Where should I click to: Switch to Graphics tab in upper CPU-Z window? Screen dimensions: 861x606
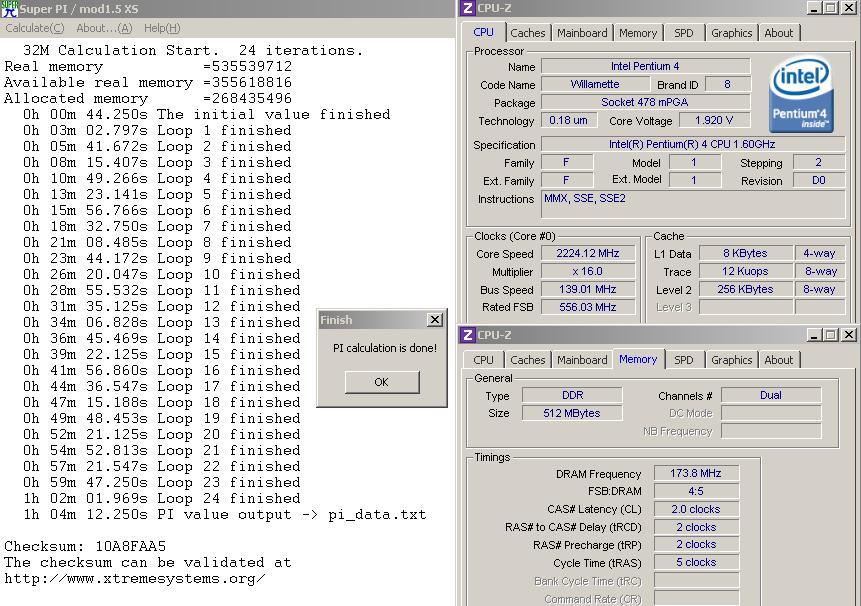[x=731, y=33]
